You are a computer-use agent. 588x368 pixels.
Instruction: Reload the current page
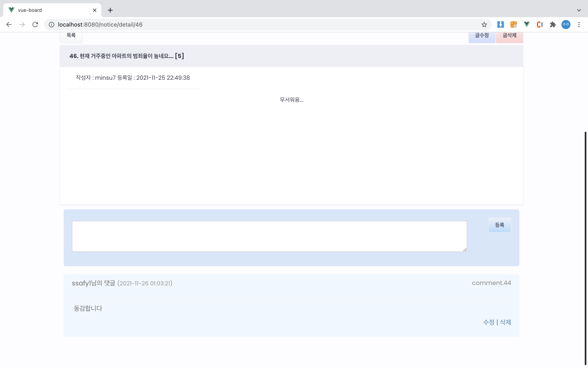pyautogui.click(x=35, y=25)
